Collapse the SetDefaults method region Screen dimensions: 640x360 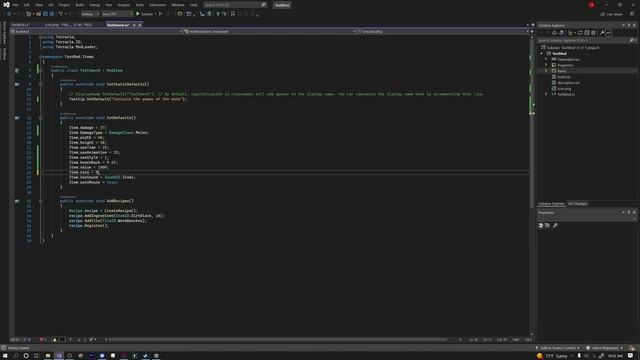[41, 118]
